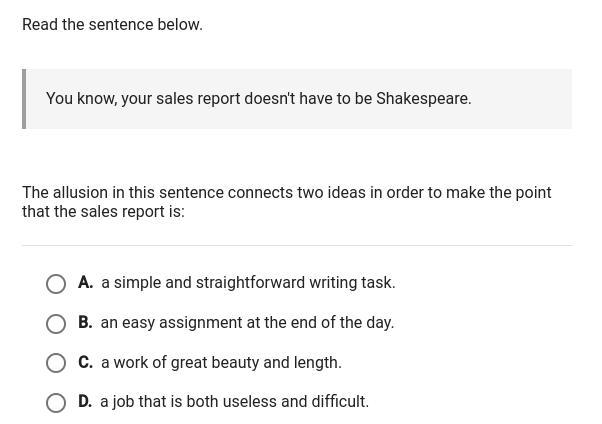Click answer text "a simple and straightforward writing task"
This screenshot has width=602, height=424.
[248, 283]
